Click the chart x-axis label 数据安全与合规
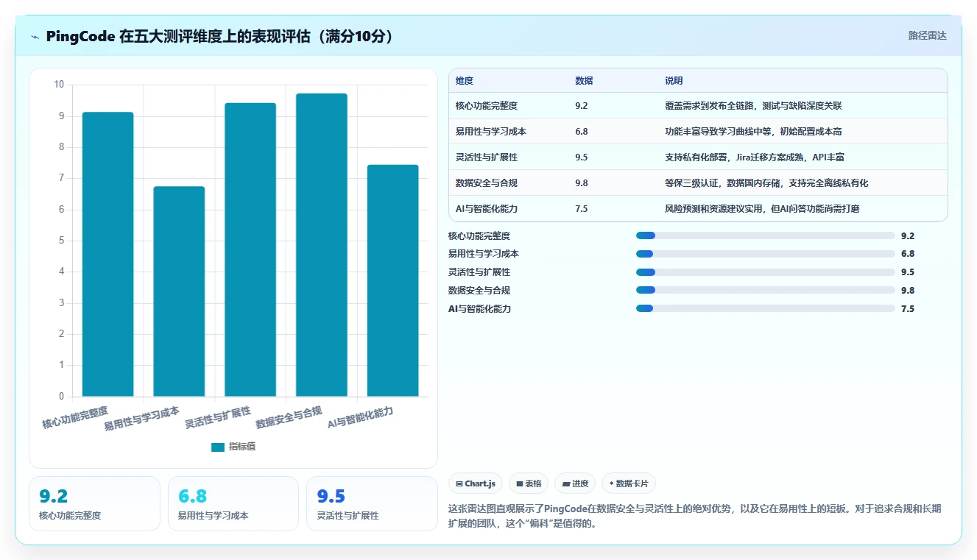This screenshot has width=977, height=560. [x=289, y=417]
